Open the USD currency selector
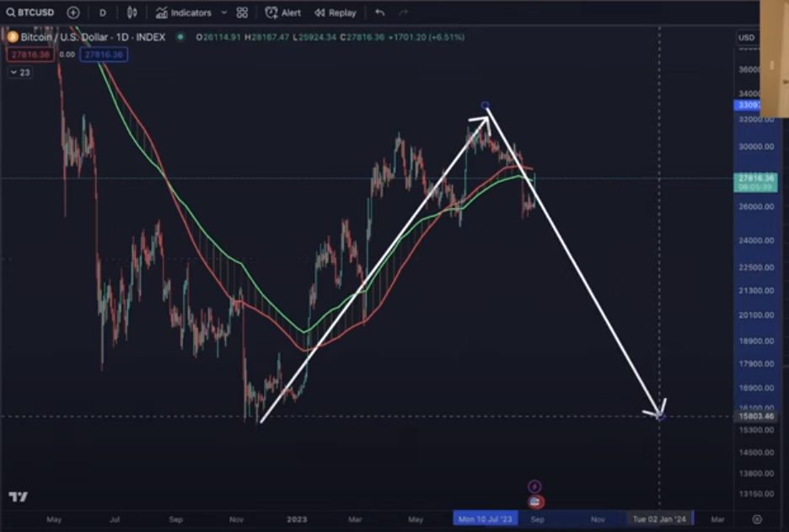This screenshot has height=532, width=789. tap(746, 37)
